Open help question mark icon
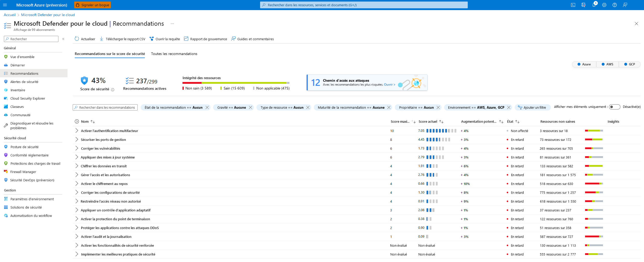The width and height of the screenshot is (644, 262). coord(615,5)
